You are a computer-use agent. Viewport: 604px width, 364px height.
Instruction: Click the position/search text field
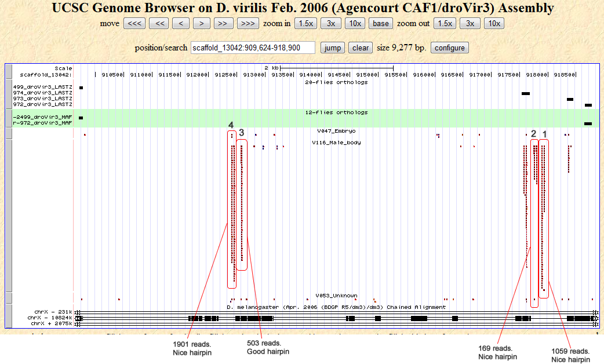point(253,48)
